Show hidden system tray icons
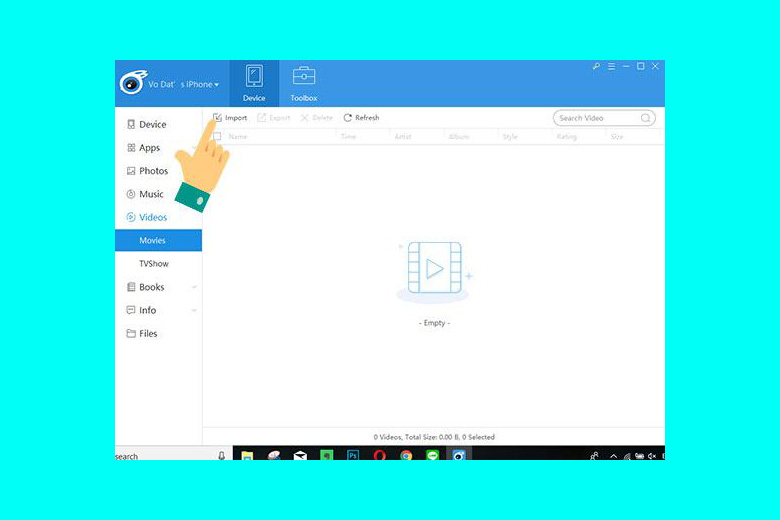The width and height of the screenshot is (780, 520). (614, 456)
